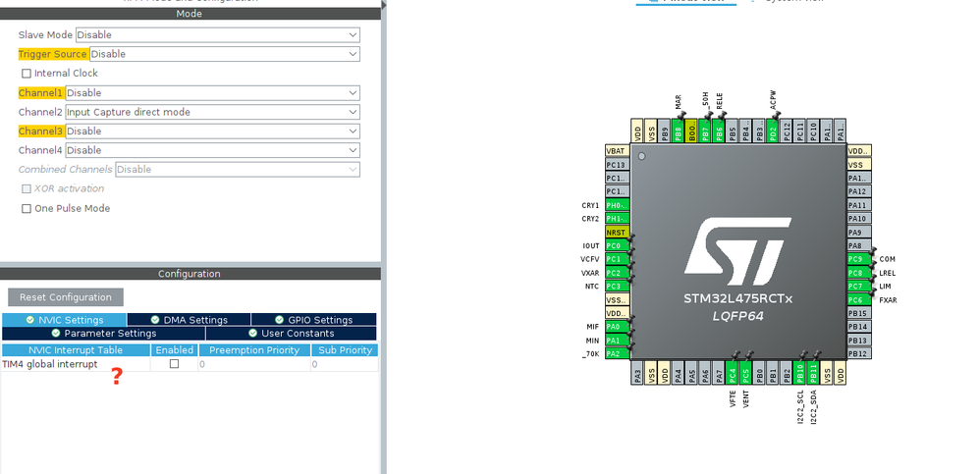Click the PA2 pin labeled _70K
This screenshot has height=474, width=980.
(x=617, y=353)
